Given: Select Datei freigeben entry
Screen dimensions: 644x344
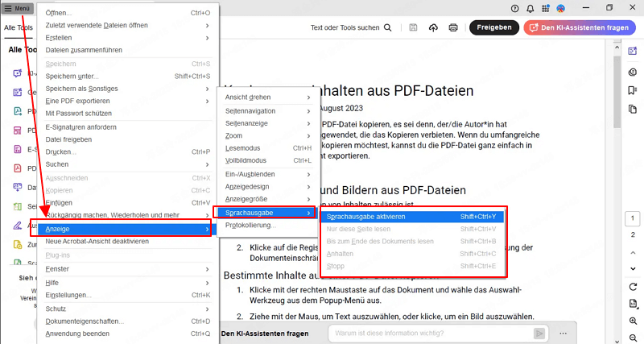Looking at the screenshot, I should pos(127,139).
